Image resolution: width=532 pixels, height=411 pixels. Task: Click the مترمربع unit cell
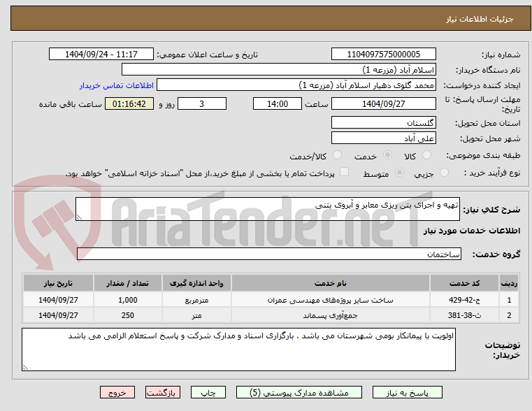196,300
